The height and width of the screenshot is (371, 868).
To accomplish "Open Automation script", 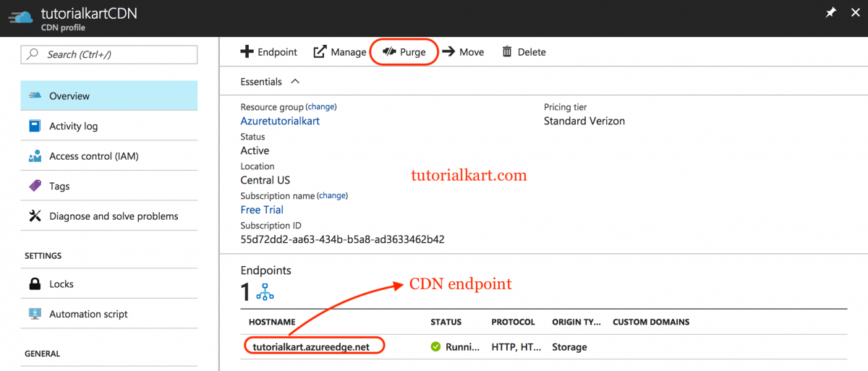I will click(x=109, y=314).
